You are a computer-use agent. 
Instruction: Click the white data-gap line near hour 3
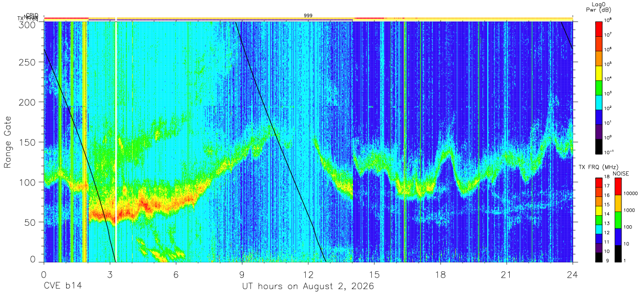click(116, 141)
